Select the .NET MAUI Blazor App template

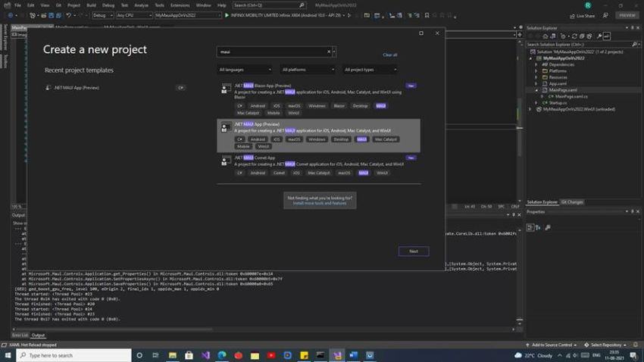coord(318,99)
